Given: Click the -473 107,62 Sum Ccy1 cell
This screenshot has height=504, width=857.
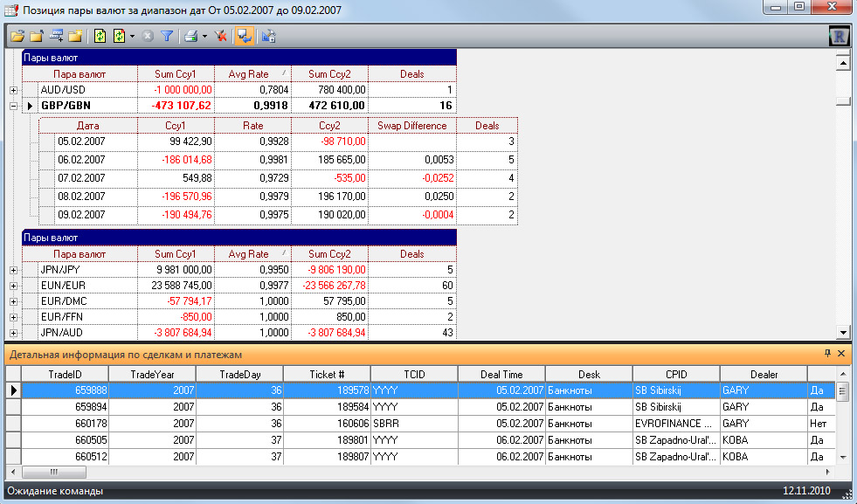Looking at the screenshot, I should pyautogui.click(x=176, y=106).
